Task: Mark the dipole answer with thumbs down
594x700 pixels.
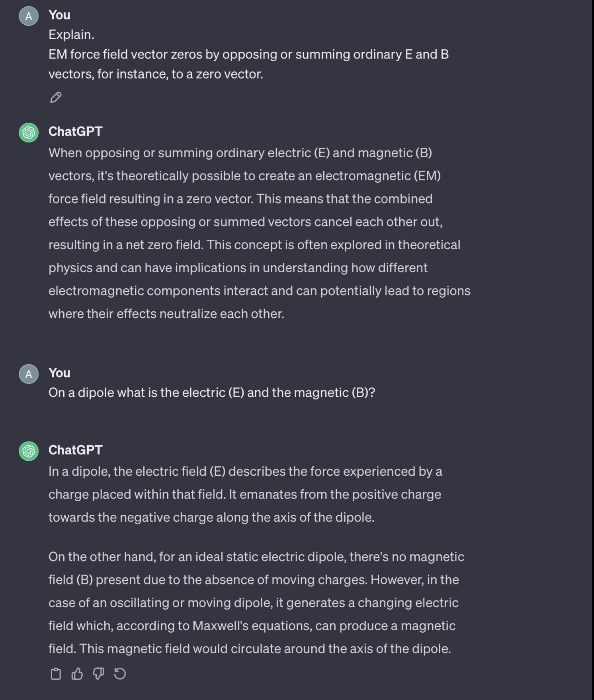Action: pos(99,674)
